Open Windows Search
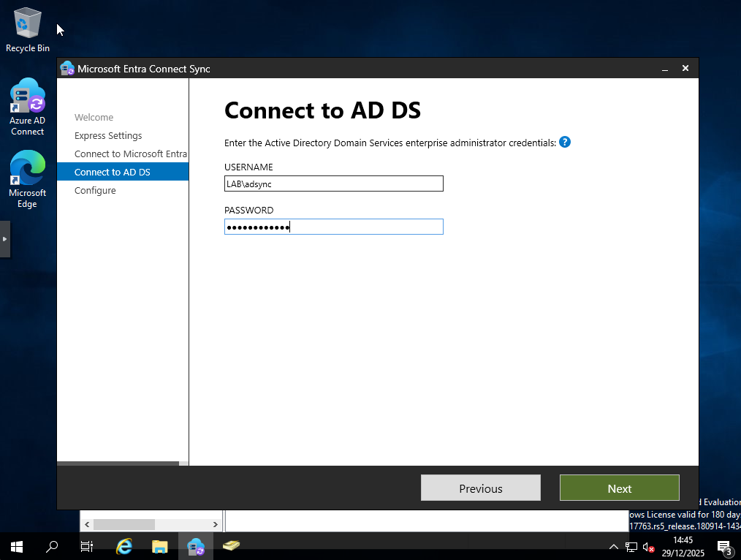This screenshot has width=741, height=560. click(x=51, y=546)
